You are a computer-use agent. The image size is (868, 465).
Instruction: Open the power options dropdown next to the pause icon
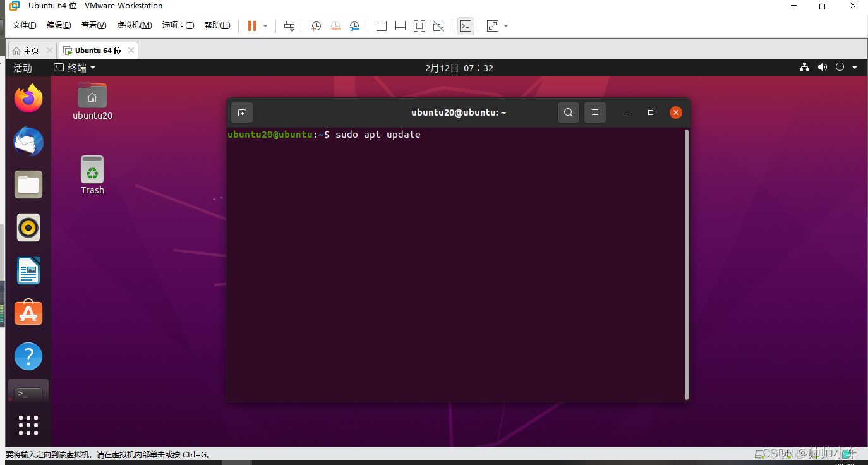click(265, 26)
